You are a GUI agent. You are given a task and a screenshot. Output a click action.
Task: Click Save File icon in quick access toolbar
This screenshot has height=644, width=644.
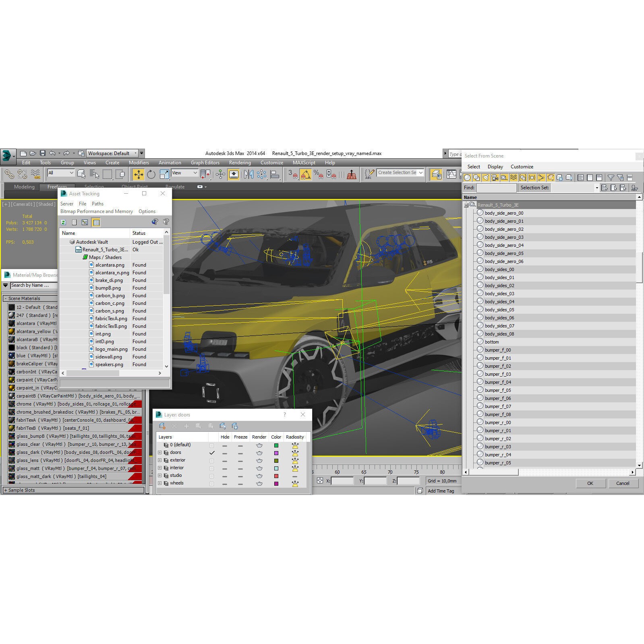click(x=42, y=153)
